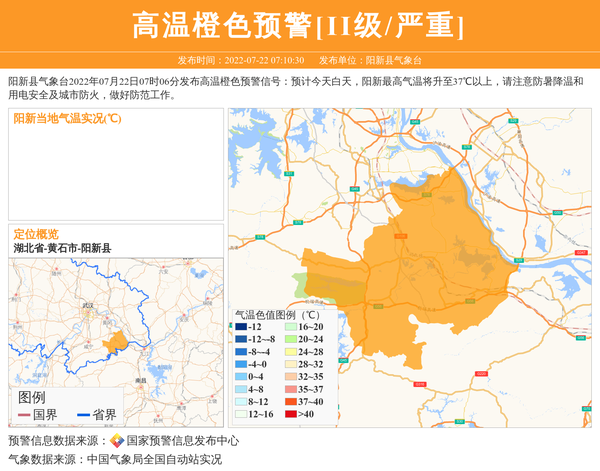Pick the 20~24 green legend swatch
This screenshot has height=471, width=600.
291,340
